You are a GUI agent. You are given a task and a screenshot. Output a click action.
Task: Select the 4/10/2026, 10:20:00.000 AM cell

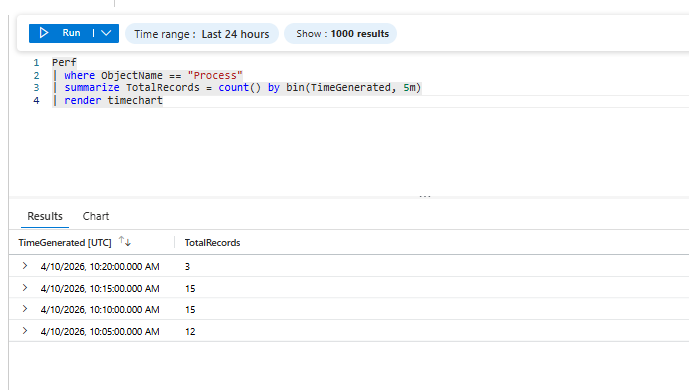coord(100,267)
